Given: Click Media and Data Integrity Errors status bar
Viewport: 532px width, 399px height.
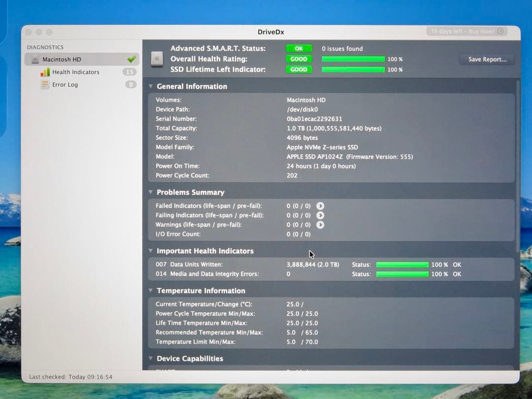Looking at the screenshot, I should pos(402,274).
